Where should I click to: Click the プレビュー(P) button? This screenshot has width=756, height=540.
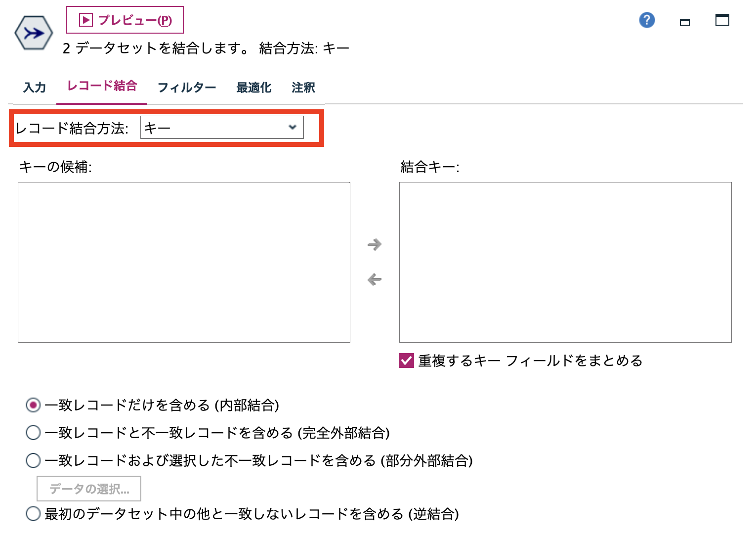click(125, 20)
